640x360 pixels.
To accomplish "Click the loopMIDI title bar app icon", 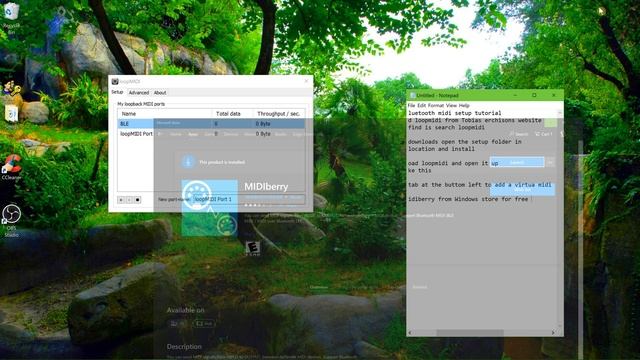I will (115, 82).
